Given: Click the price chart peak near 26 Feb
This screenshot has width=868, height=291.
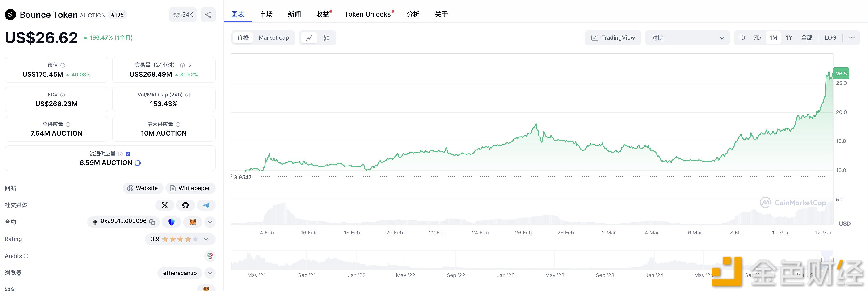Looking at the screenshot, I should coord(536,125).
